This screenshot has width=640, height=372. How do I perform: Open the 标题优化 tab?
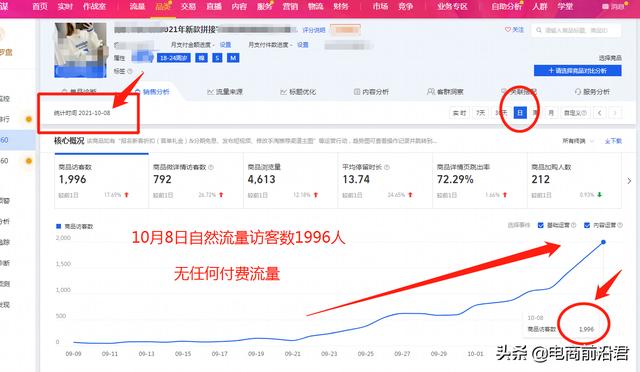point(298,92)
